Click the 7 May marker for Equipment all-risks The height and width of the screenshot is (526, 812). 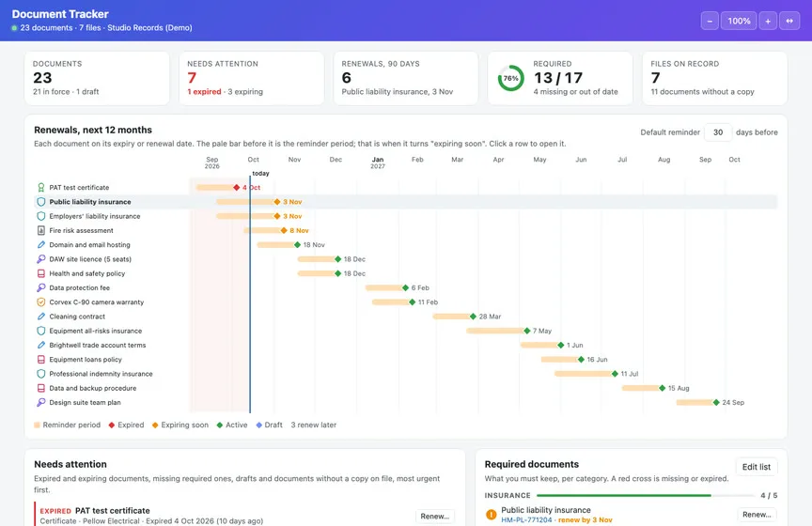point(526,331)
